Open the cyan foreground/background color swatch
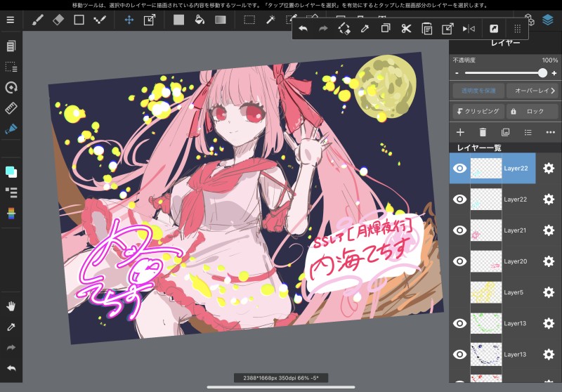This screenshot has width=562, height=392. [x=11, y=172]
